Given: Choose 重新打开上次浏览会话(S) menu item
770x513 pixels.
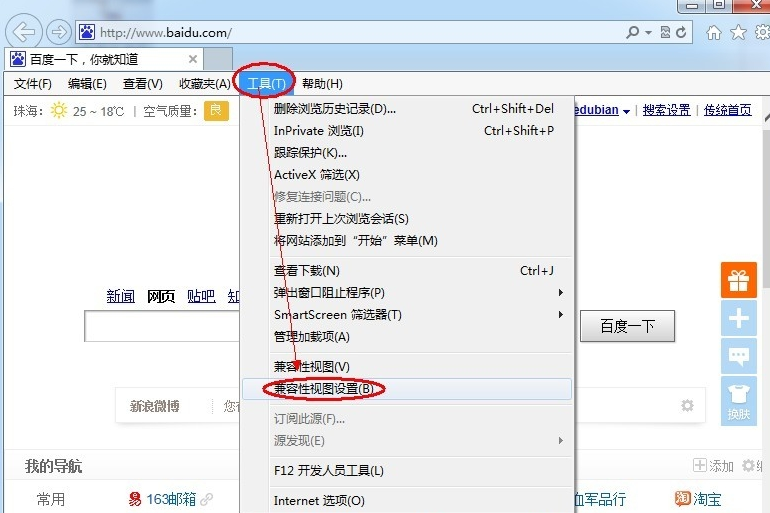Looking at the screenshot, I should pyautogui.click(x=407, y=218).
